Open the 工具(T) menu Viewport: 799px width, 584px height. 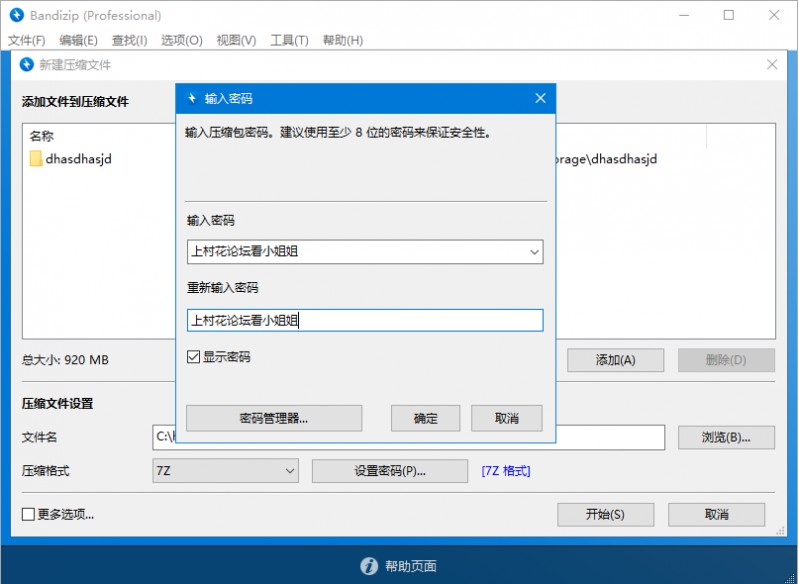[289, 40]
